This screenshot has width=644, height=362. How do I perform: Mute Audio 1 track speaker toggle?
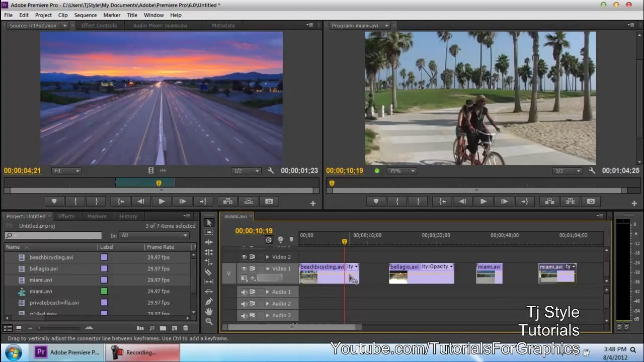[x=244, y=292]
